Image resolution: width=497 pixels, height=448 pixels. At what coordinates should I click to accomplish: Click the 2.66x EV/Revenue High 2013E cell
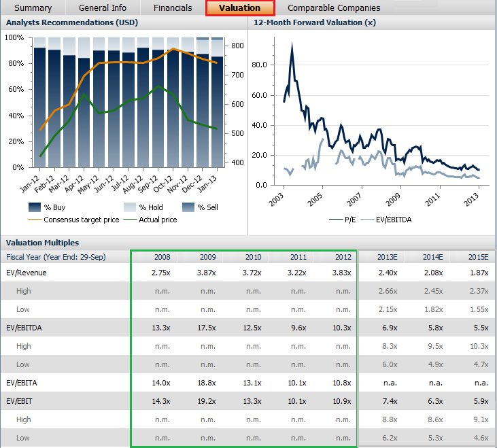(388, 291)
